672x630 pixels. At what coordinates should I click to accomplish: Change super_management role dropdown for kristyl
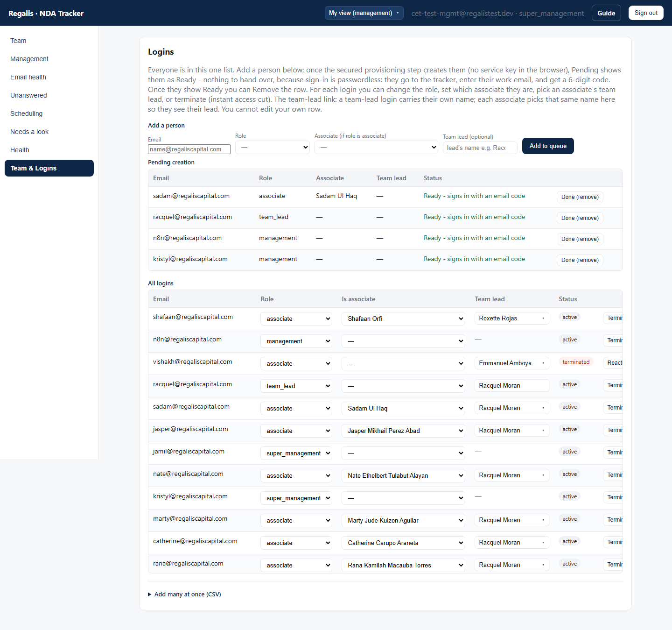tap(296, 498)
